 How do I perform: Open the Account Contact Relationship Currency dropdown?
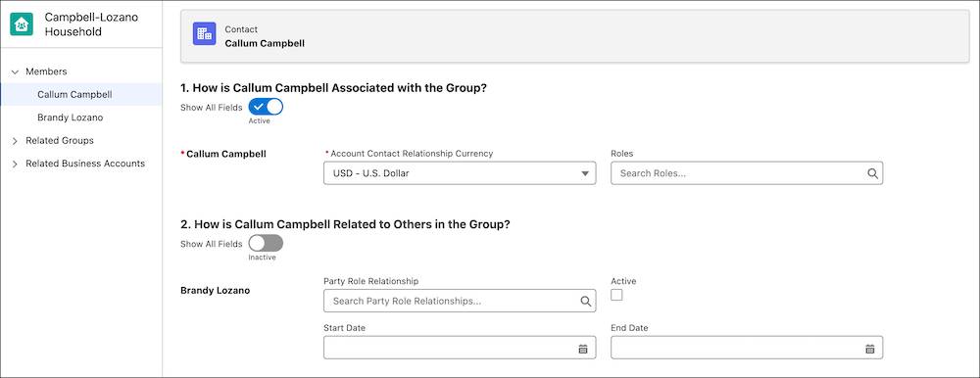tap(460, 173)
